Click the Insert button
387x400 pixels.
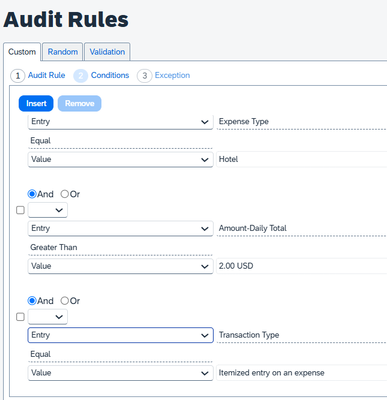click(36, 103)
